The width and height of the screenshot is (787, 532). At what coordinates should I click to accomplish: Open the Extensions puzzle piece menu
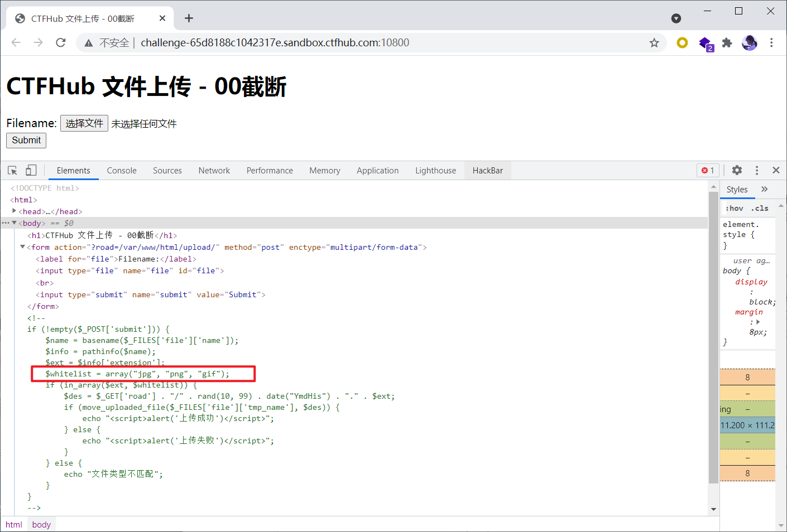tap(727, 42)
